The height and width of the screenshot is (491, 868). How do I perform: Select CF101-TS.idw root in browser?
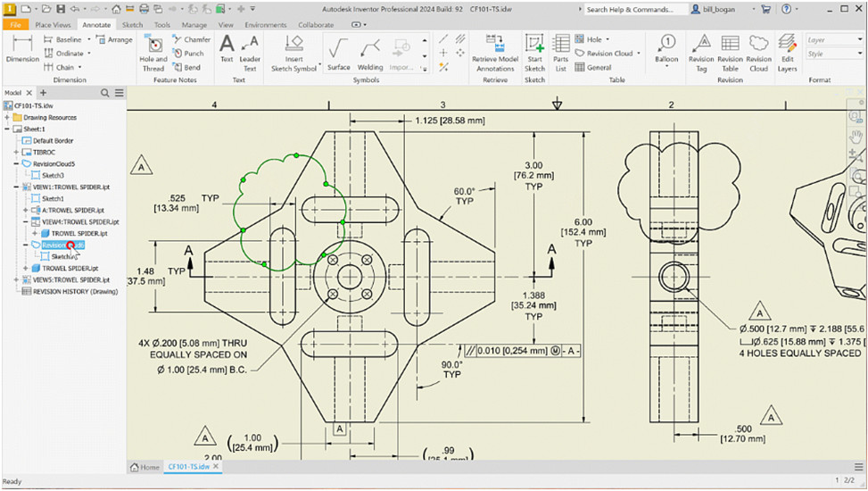click(x=34, y=106)
